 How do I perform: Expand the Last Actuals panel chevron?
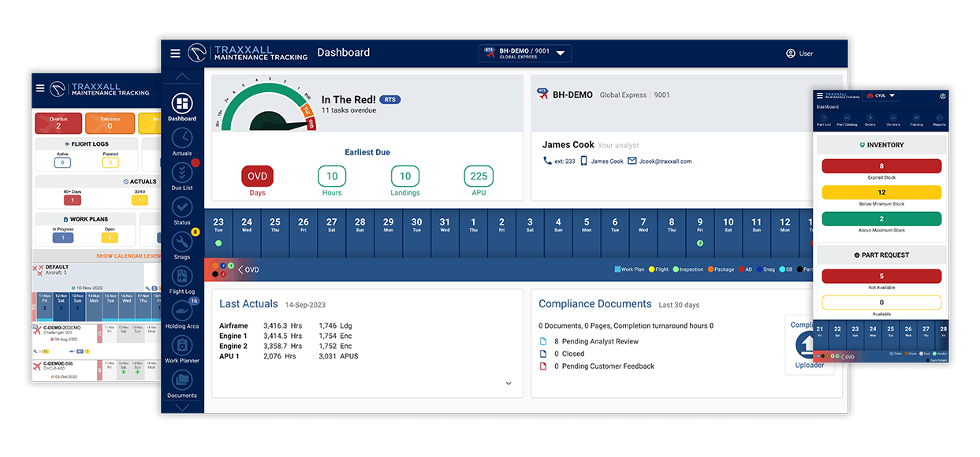point(509,384)
